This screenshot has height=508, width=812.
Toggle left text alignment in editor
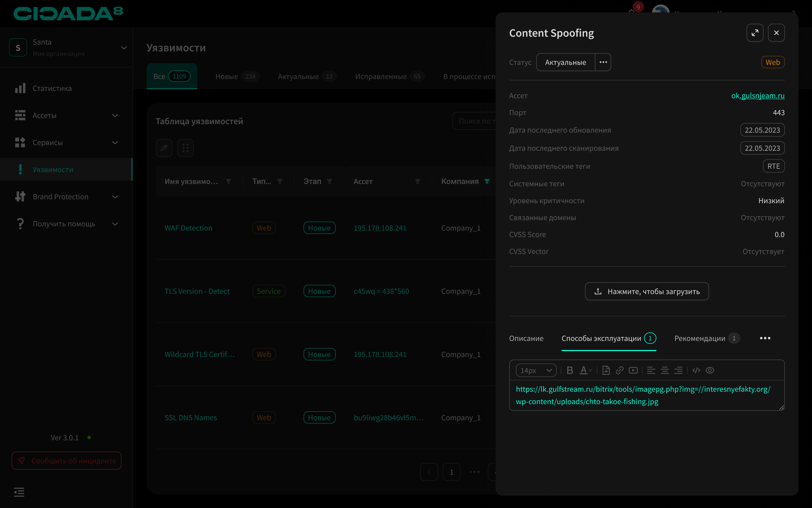(651, 370)
